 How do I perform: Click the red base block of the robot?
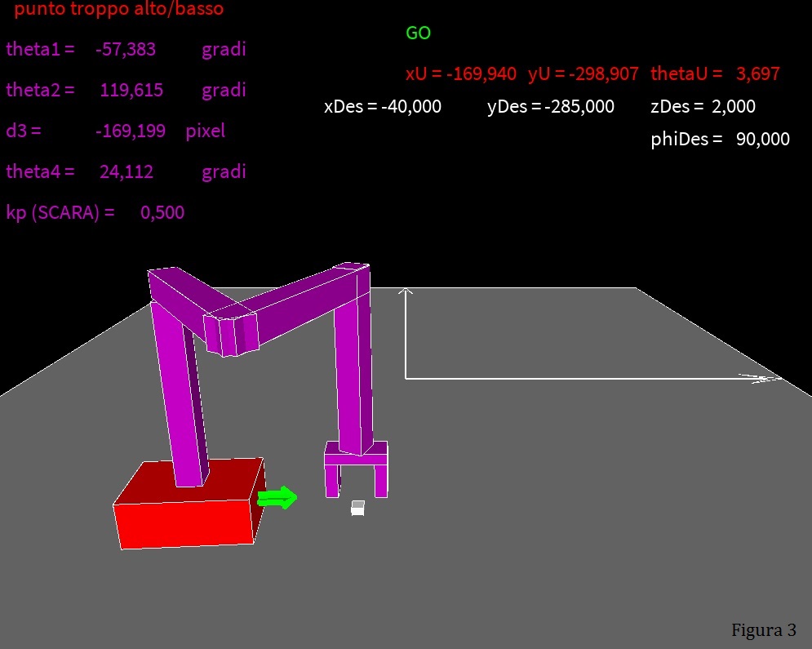point(188,506)
